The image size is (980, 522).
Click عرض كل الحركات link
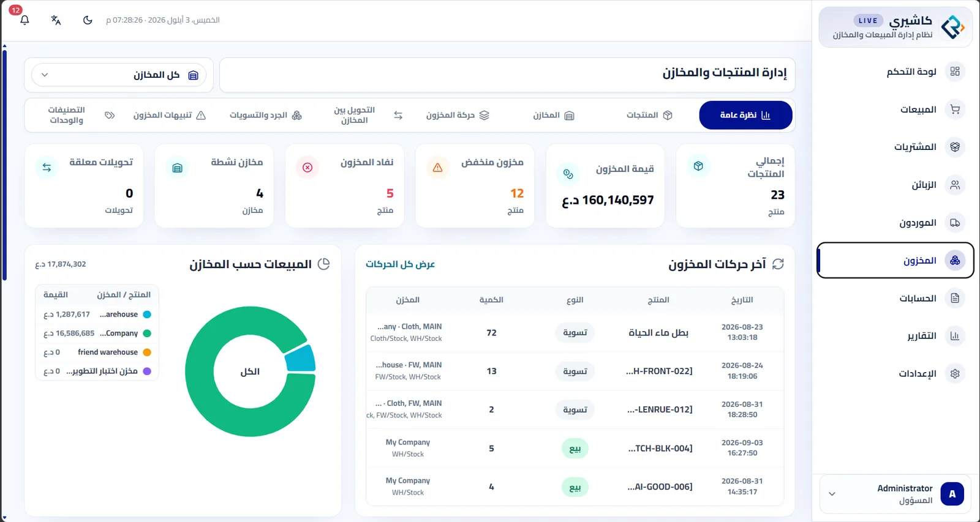(401, 264)
